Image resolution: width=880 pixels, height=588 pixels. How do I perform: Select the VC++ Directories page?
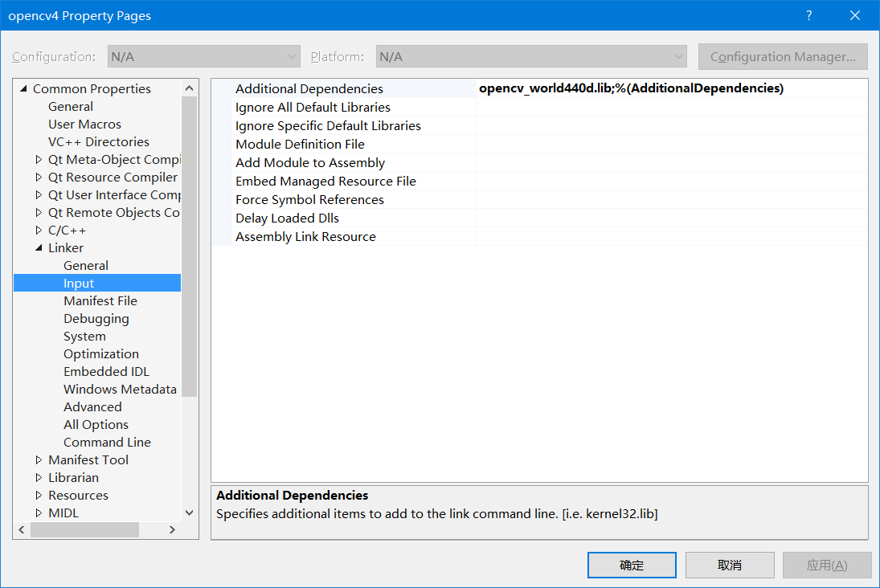tap(98, 141)
